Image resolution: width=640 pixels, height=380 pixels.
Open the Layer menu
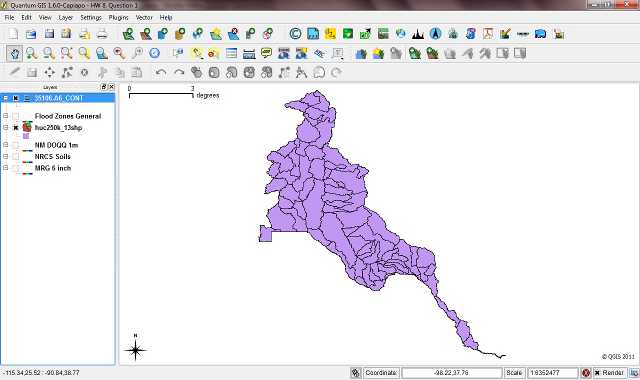(x=65, y=18)
